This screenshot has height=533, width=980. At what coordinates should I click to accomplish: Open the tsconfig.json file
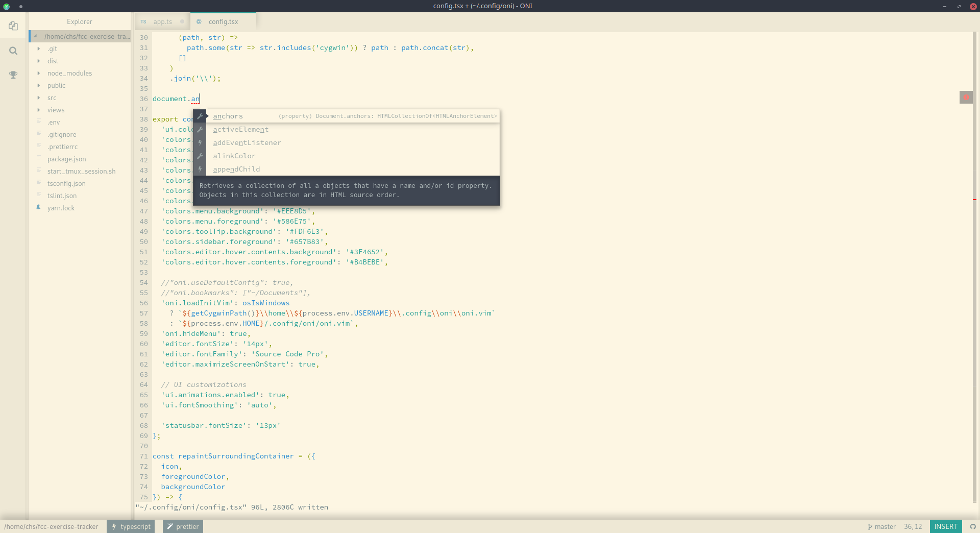(66, 183)
